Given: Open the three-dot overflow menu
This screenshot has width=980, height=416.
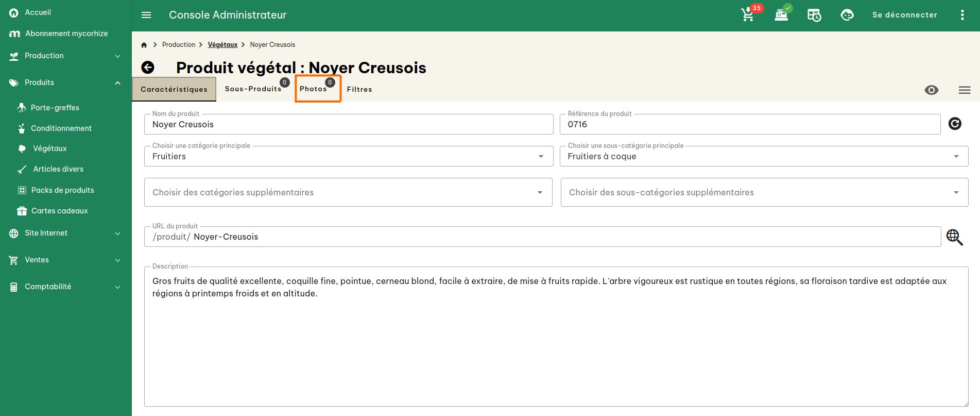Looking at the screenshot, I should [962, 15].
